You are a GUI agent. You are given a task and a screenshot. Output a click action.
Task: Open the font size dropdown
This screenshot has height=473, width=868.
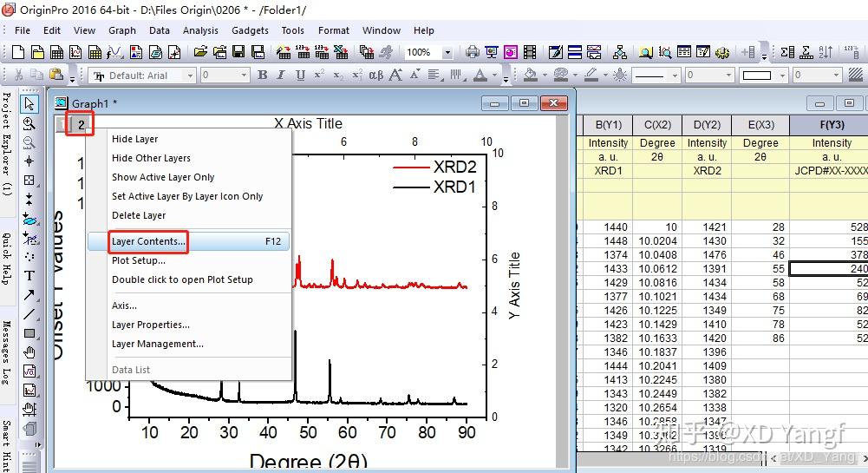pyautogui.click(x=243, y=75)
